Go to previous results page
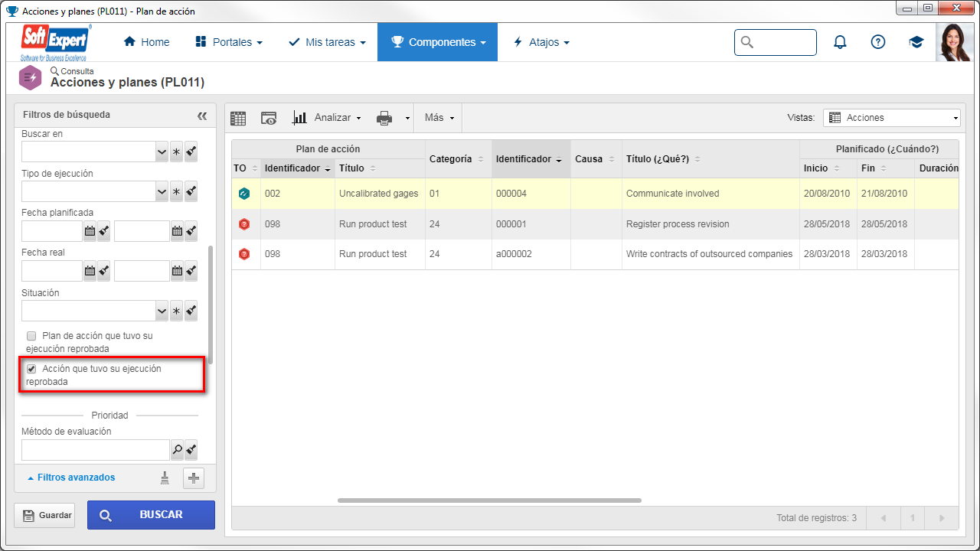The height and width of the screenshot is (551, 980). point(884,518)
